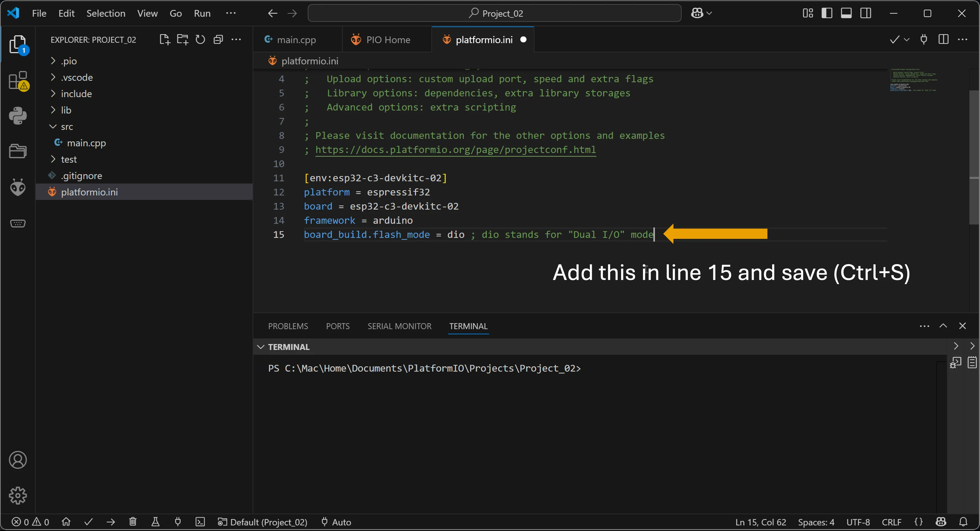Click PlatformIO Upload arrow in status bar
The width and height of the screenshot is (980, 531).
click(x=111, y=522)
